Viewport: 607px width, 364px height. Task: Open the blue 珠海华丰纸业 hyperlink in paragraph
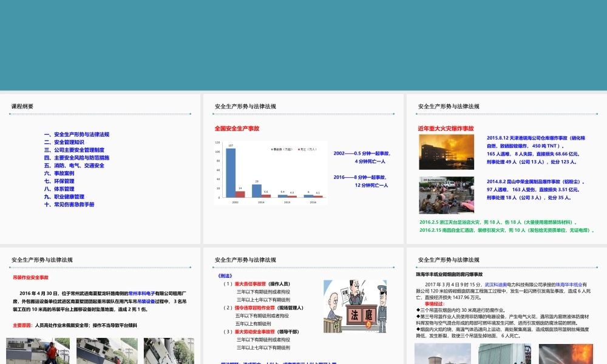569,285
